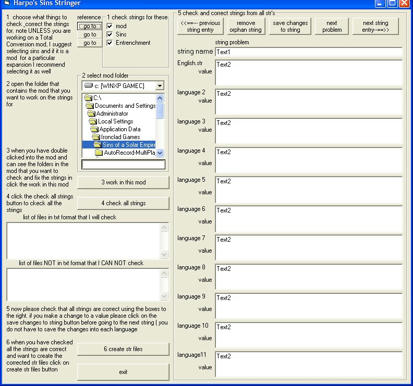413x386 pixels.
Task: Select the Local Settings folder
Action: (111, 121)
